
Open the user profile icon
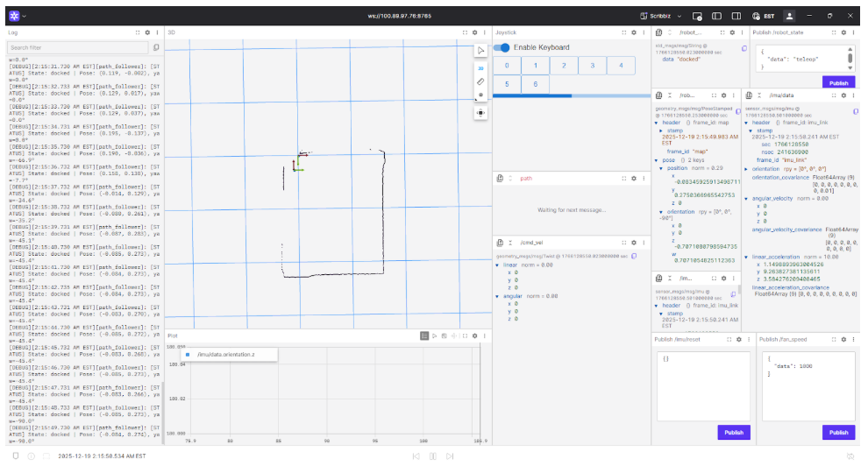[x=789, y=16]
